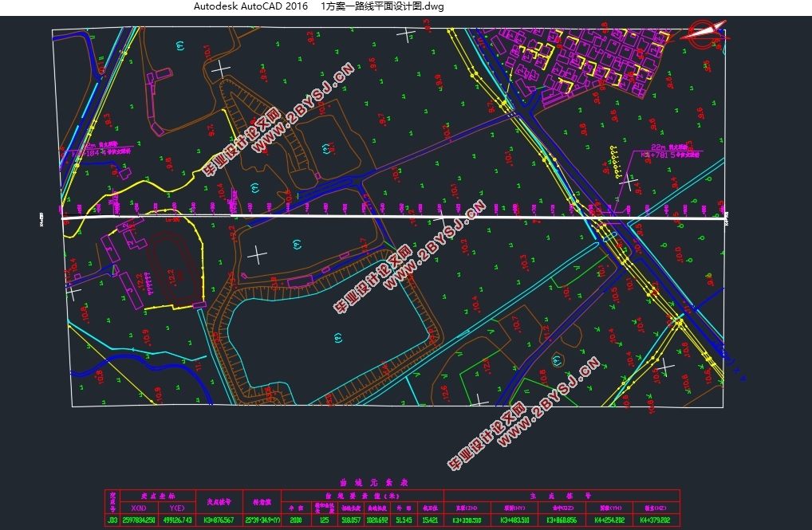Click the (ZH) column header
The image size is (812, 530).
[467, 508]
